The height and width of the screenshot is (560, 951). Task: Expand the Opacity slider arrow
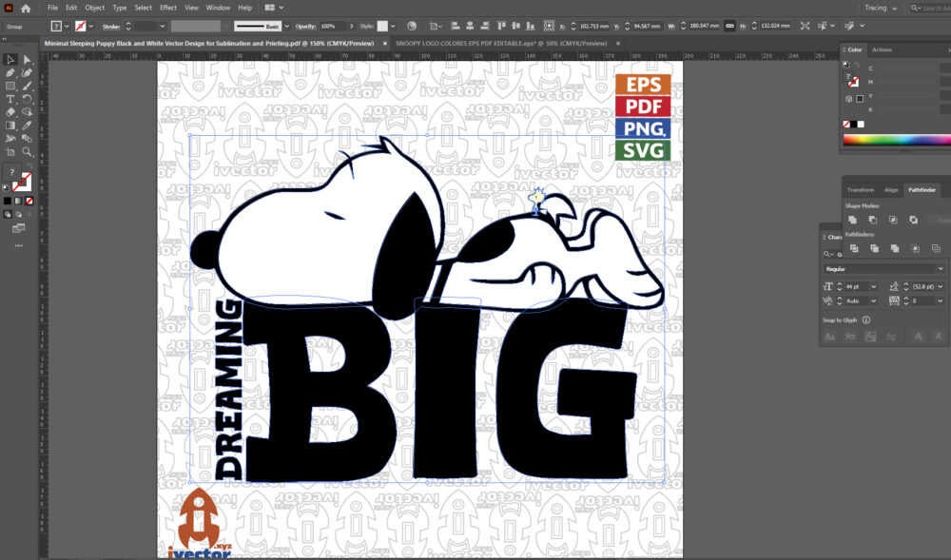351,26
